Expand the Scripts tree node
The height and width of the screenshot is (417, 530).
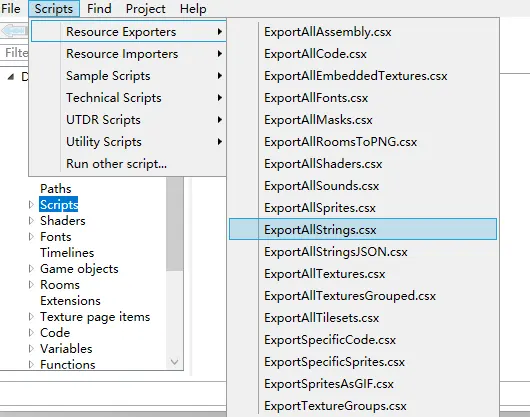tap(31, 204)
